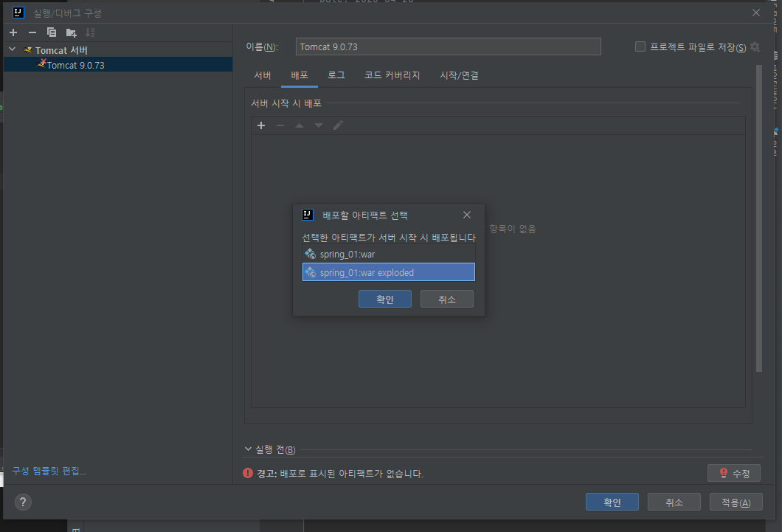Collapse the Tomcat 서버 tree node

point(13,49)
